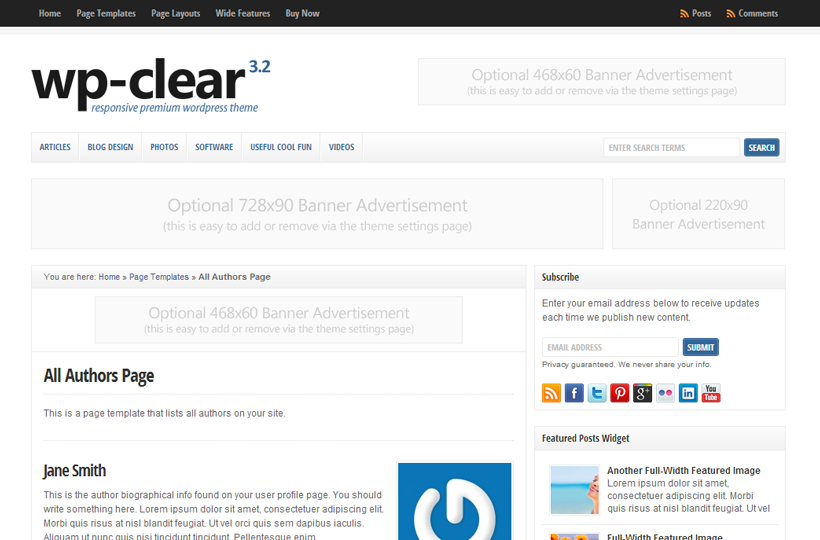Click the Submit subscribe button
This screenshot has width=820, height=540.
(700, 347)
